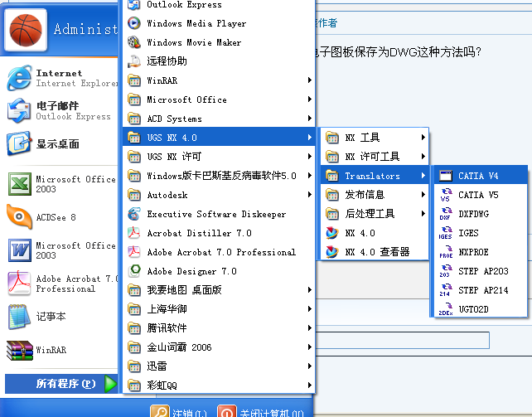532x417 pixels.
Task: Launch Acrobat Distiller 7.0
Action: click(x=219, y=233)
